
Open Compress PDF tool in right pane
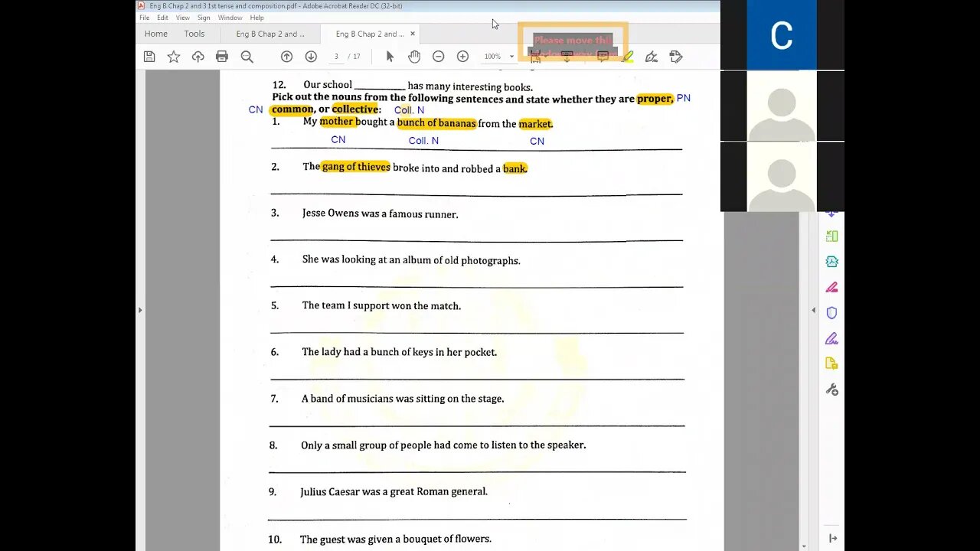point(832,262)
